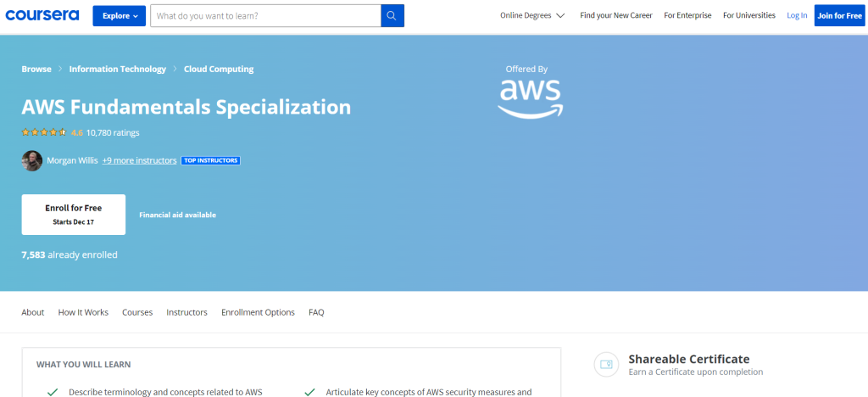Click the +9 more instructors link
868x397 pixels.
click(140, 160)
